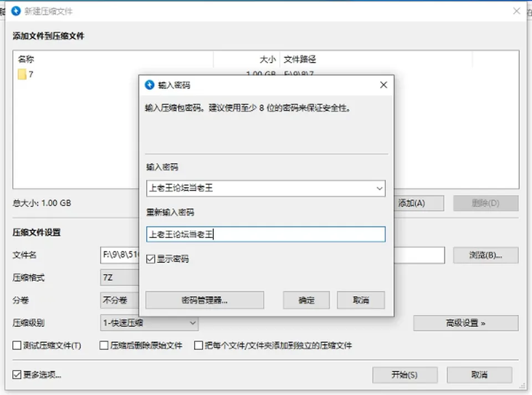
Task: Uncheck the 显示密码 checkbox
Action: click(151, 259)
